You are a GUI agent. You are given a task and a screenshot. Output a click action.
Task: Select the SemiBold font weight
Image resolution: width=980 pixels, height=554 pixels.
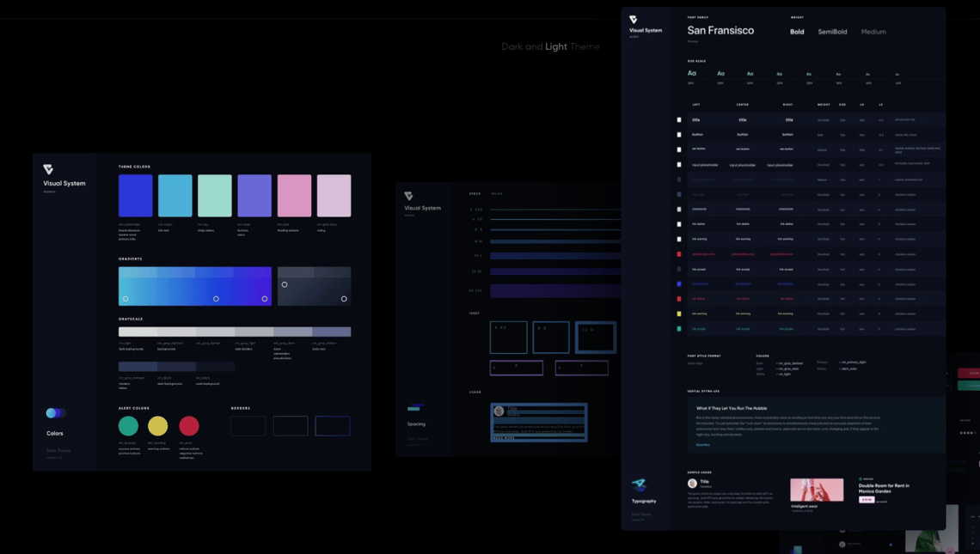832,32
